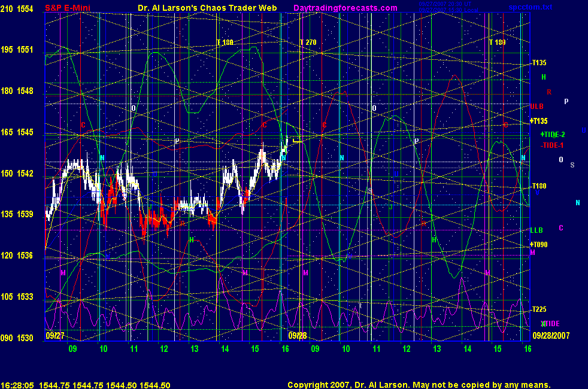Select the "120 1536" price axis label
Screen dimensions: 588x389
coord(17,255)
